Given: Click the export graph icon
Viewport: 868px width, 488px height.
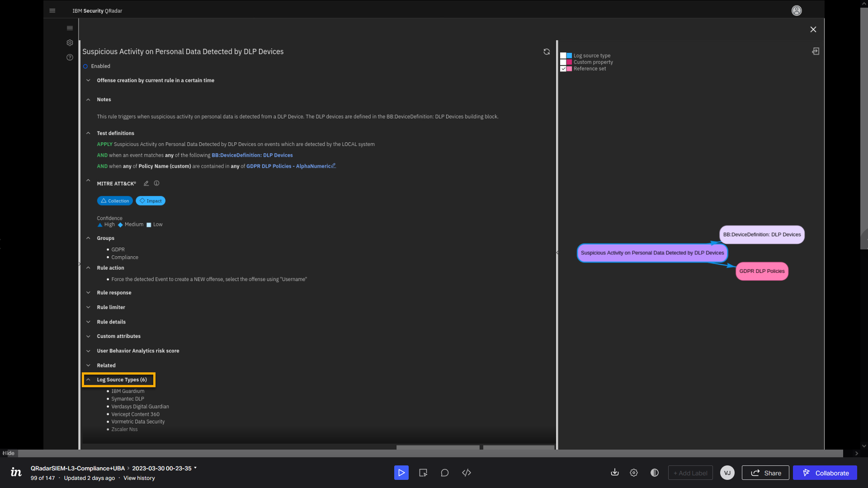Looking at the screenshot, I should [816, 52].
